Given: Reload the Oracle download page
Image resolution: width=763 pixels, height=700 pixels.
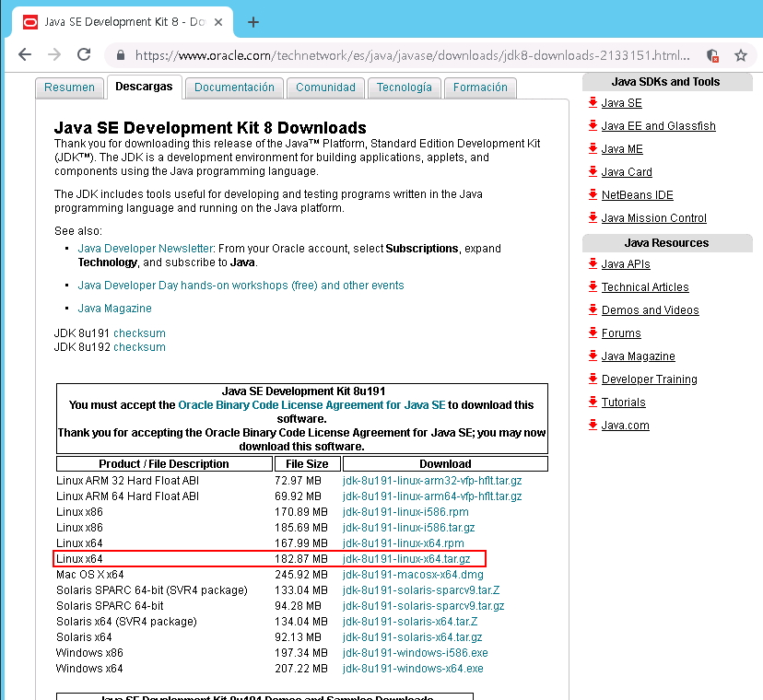Looking at the screenshot, I should point(84,55).
